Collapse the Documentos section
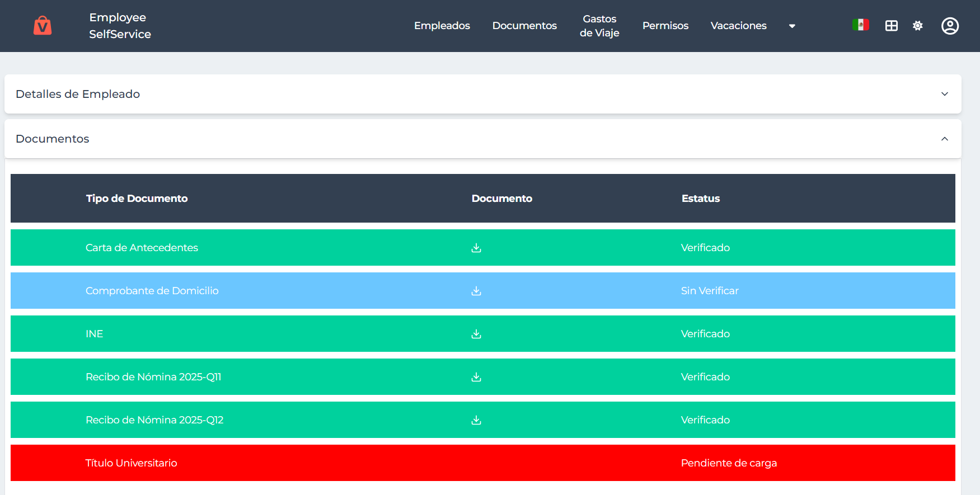 [x=944, y=139]
